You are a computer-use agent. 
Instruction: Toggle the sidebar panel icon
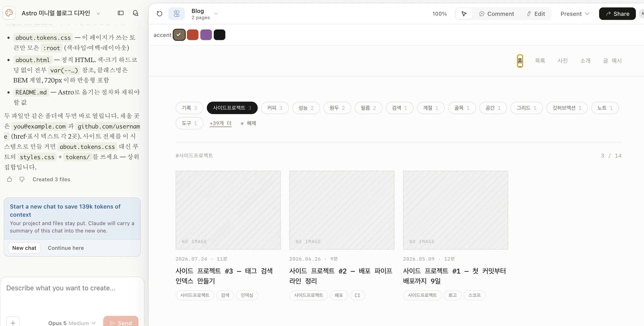(x=121, y=13)
